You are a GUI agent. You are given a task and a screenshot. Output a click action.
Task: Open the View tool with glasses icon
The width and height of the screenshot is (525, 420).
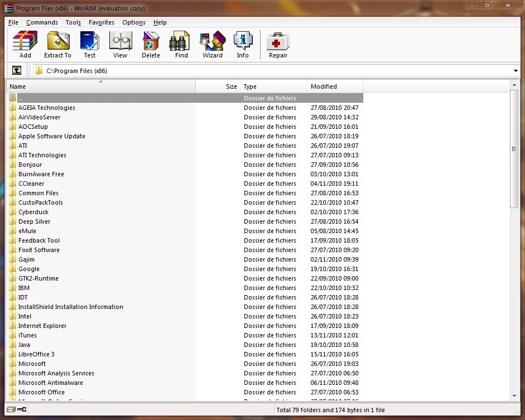(x=120, y=41)
